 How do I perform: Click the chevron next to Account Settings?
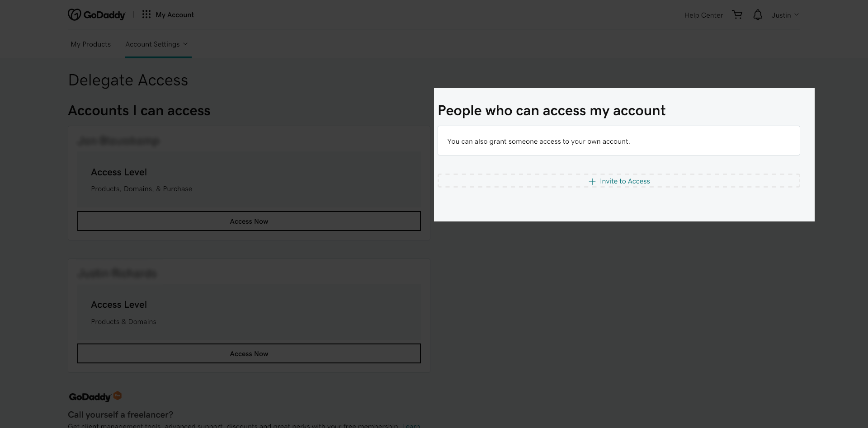[x=185, y=44]
